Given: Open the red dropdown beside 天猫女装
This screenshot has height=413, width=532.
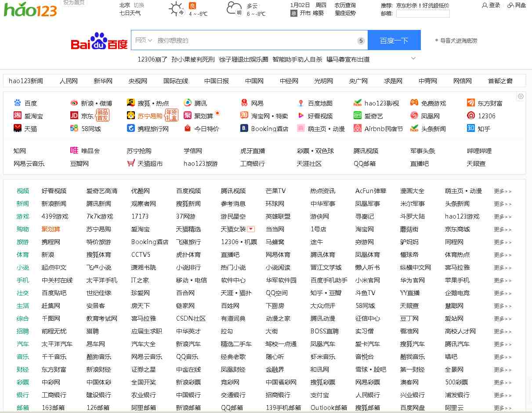Looking at the screenshot, I should point(251,228).
